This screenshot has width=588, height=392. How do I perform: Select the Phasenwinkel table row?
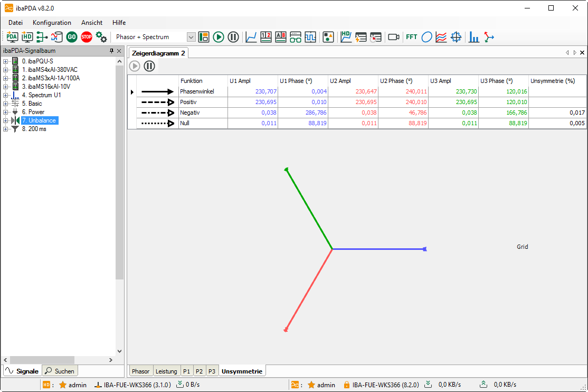pyautogui.click(x=357, y=91)
